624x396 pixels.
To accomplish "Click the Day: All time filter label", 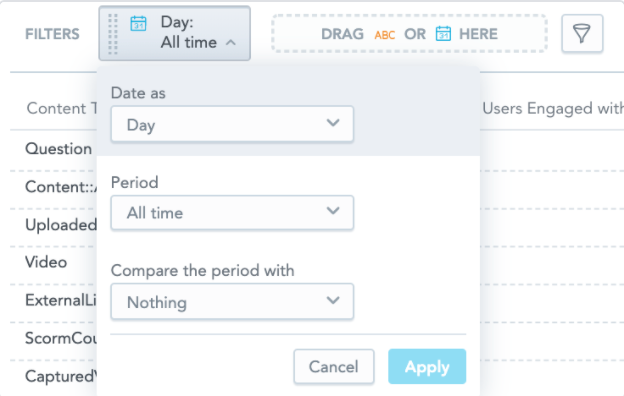I will point(189,32).
